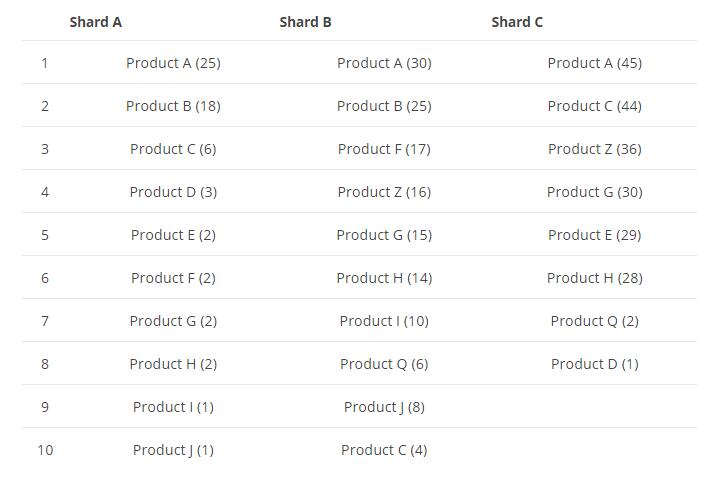
Task: Click the Product J (8) cell
Action: pos(384,407)
